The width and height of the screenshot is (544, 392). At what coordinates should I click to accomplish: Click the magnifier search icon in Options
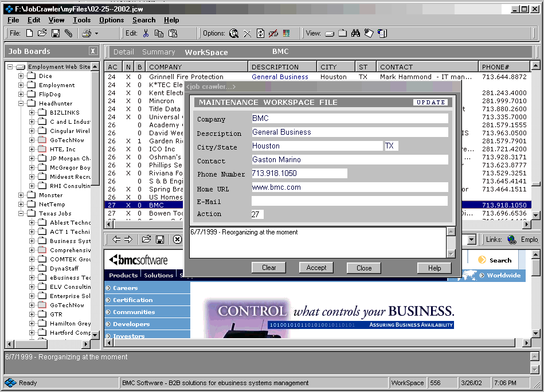pyautogui.click(x=234, y=33)
